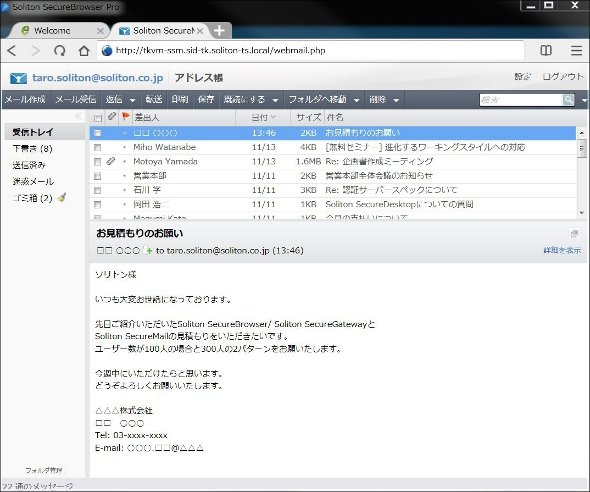
Task: Sort by flag column icon
Action: pyautogui.click(x=126, y=117)
